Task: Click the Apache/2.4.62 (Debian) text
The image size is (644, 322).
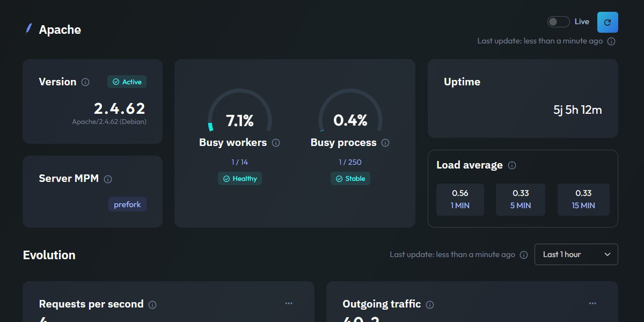Action: click(109, 122)
